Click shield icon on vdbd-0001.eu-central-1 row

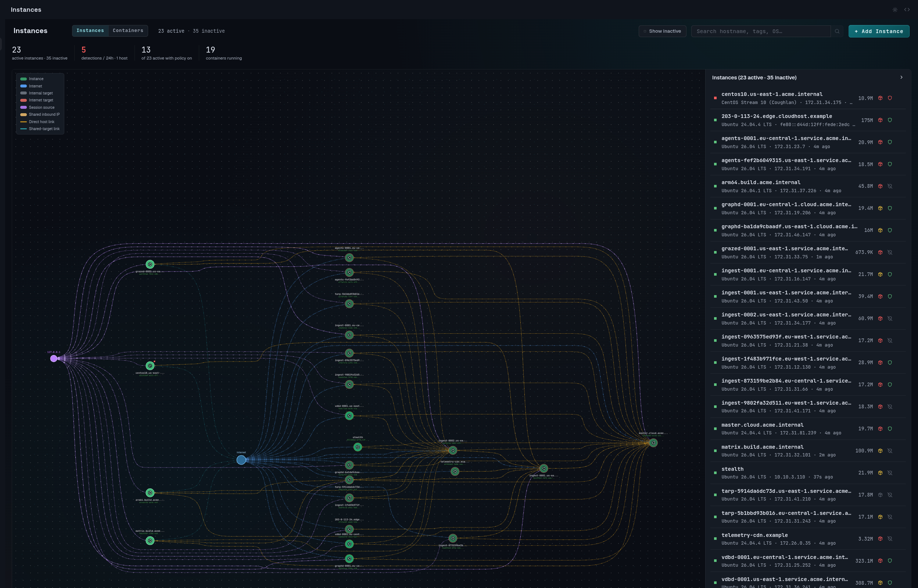point(890,561)
